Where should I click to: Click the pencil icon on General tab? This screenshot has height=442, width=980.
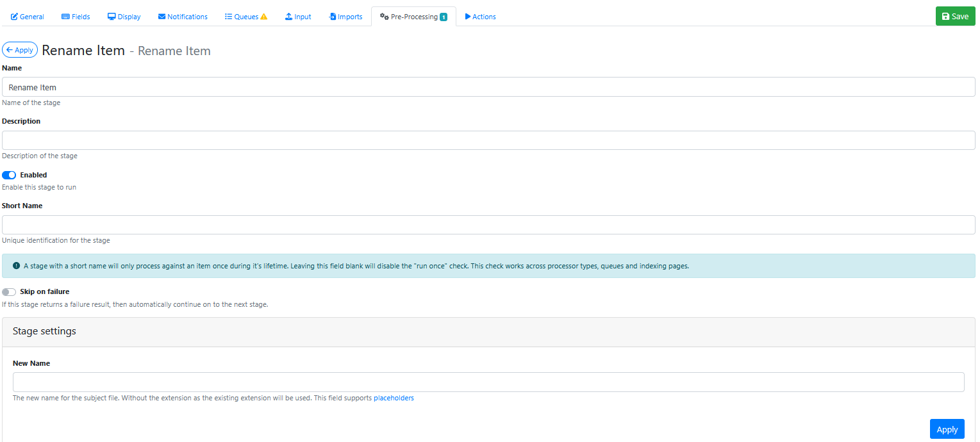[15, 17]
